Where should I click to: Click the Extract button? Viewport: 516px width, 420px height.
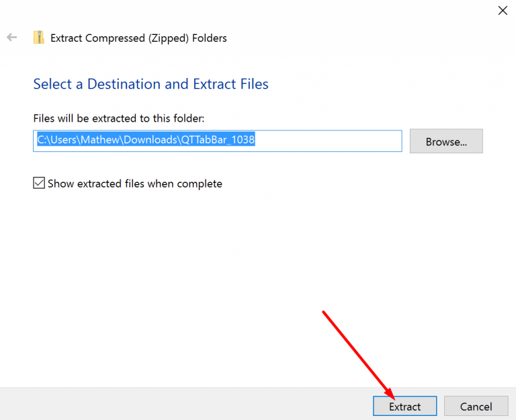[x=404, y=406]
